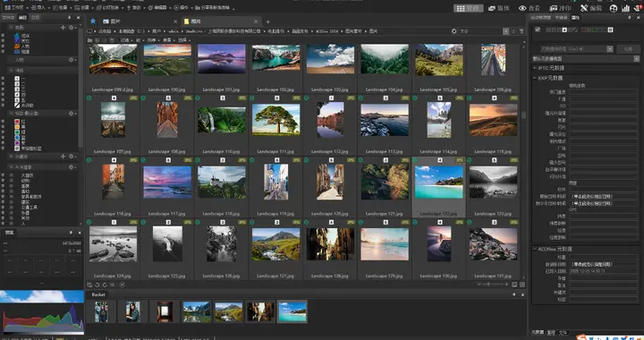Check the 家具和装饰 keyword checkbox
644x340 pixels.
(x=11, y=197)
